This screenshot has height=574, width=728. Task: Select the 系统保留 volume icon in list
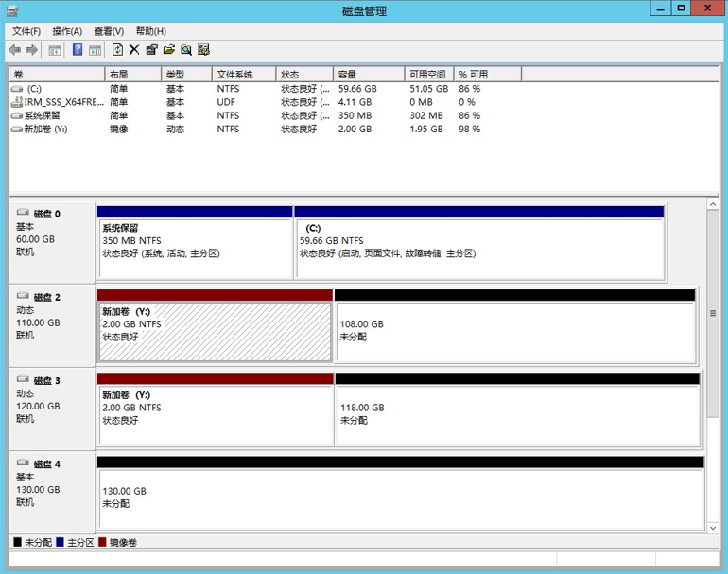[x=17, y=115]
